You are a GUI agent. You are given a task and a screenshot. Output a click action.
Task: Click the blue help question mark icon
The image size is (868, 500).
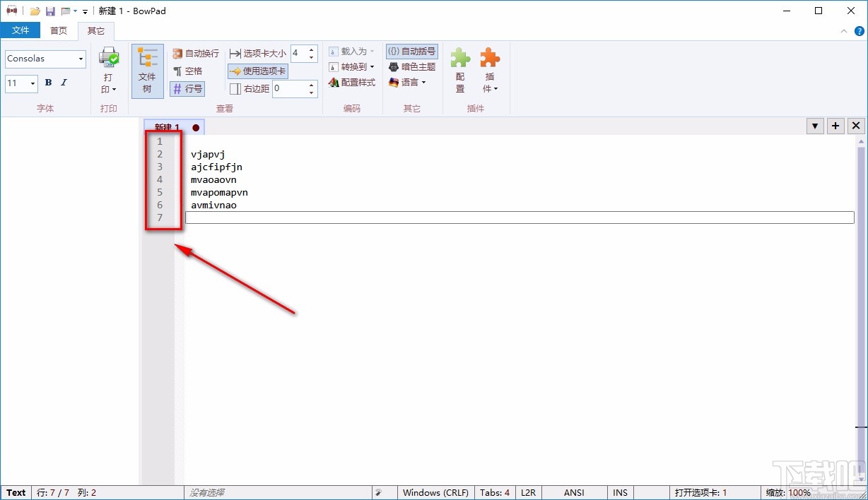859,31
